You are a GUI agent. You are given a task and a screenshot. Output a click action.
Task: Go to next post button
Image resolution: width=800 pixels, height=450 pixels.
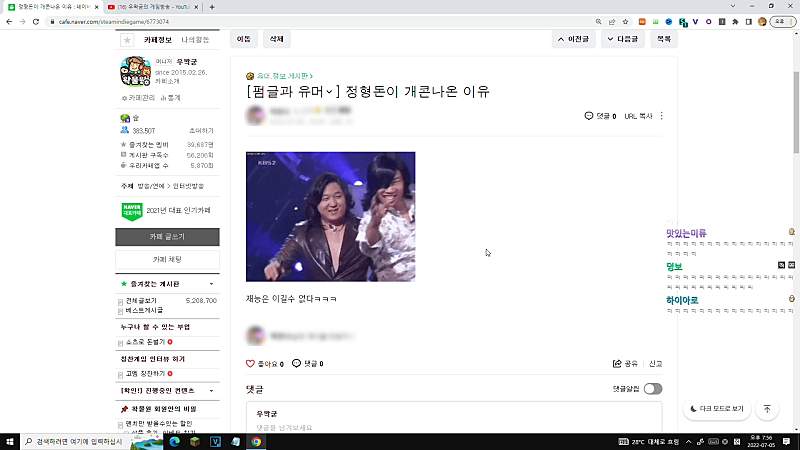point(622,39)
